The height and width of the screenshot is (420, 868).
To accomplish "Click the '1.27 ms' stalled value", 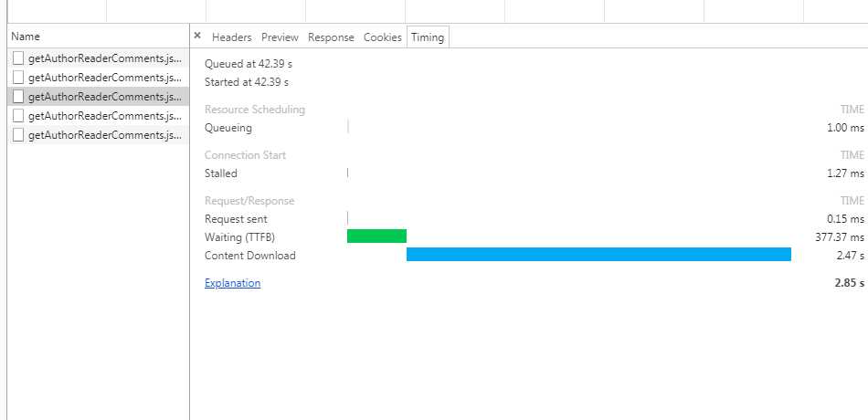I will coord(845,173).
